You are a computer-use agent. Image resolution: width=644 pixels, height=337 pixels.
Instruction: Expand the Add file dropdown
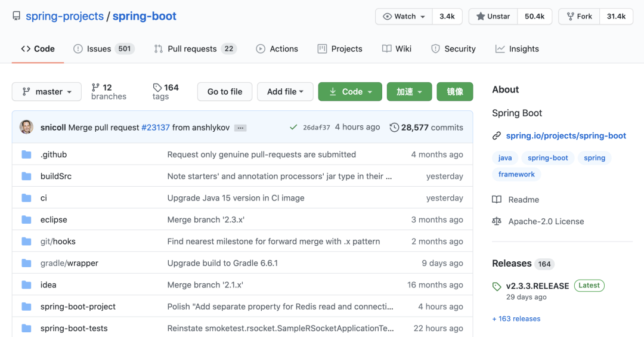coord(285,92)
